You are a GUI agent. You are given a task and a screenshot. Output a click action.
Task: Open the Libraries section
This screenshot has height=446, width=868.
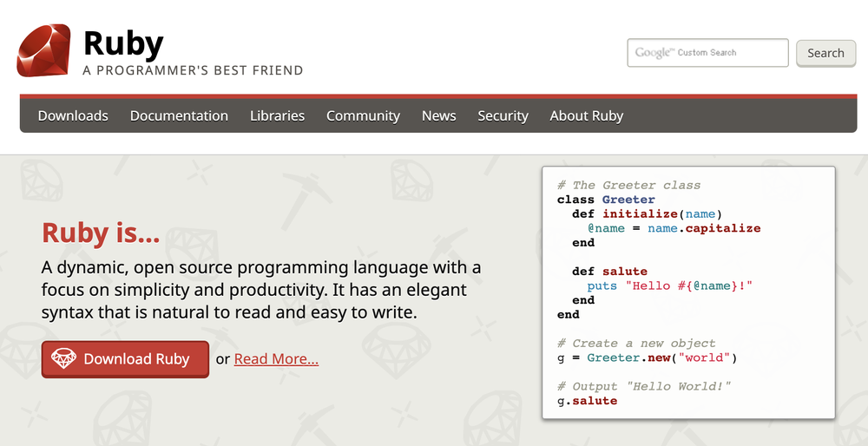(x=278, y=115)
